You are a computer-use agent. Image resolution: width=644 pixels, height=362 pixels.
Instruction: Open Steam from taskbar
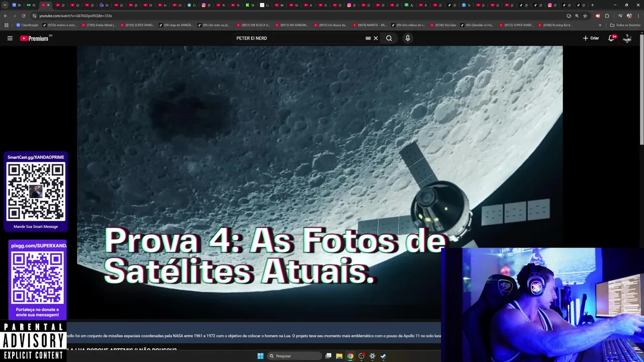coord(383,356)
